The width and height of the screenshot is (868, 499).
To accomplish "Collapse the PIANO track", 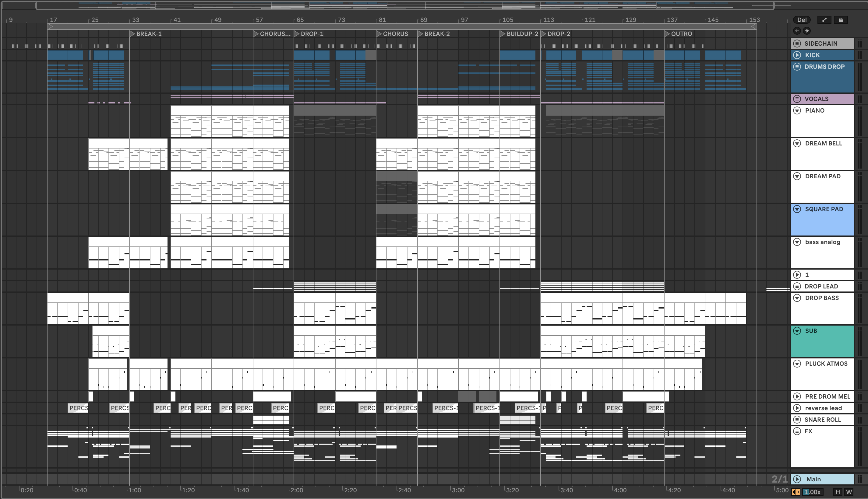I will click(797, 111).
